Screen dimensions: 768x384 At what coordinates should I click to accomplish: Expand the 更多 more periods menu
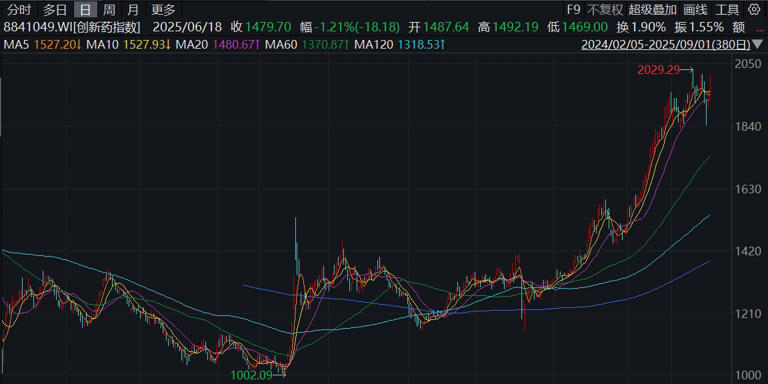click(163, 9)
